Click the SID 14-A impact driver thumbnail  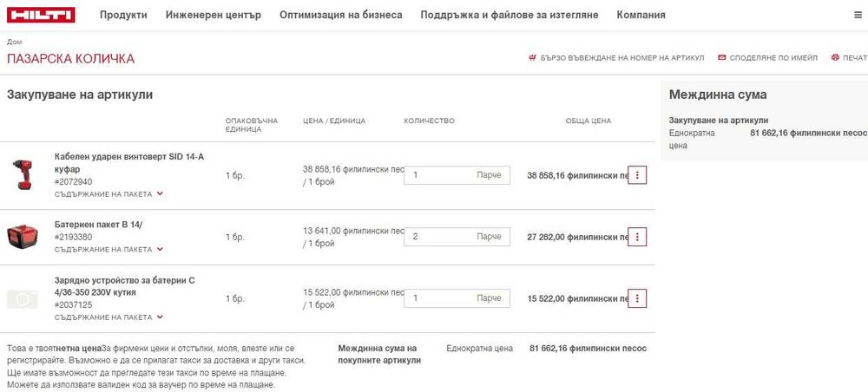(23, 175)
